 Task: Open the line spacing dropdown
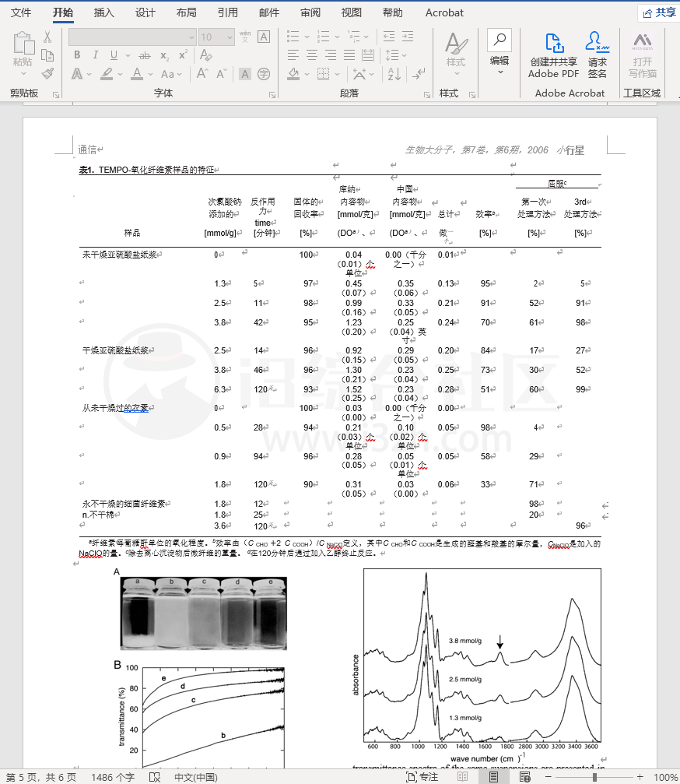pos(396,55)
